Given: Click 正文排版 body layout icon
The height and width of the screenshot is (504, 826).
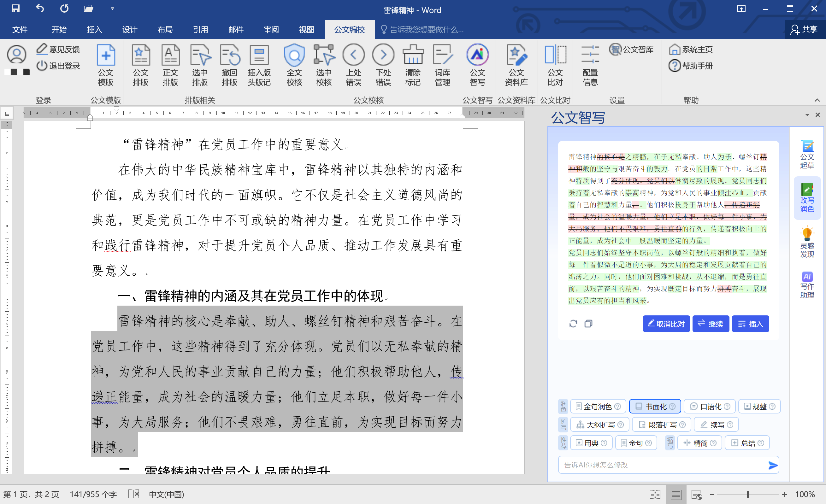Looking at the screenshot, I should [x=170, y=65].
